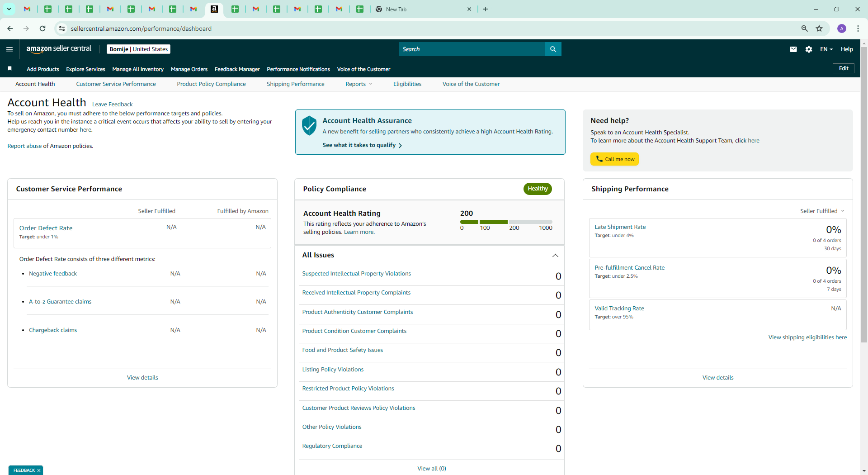868x475 pixels.
Task: Switch to Product Policy Compliance tab
Action: 211,84
